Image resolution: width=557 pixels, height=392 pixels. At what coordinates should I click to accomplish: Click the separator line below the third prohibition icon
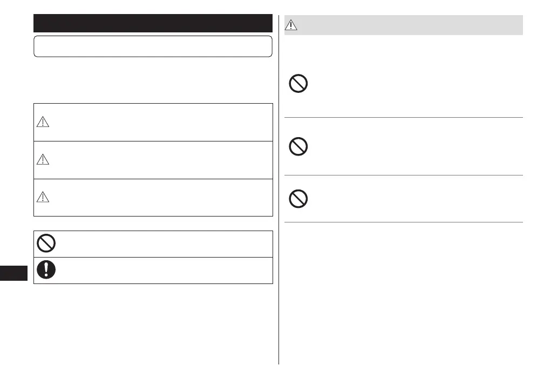tap(404, 222)
